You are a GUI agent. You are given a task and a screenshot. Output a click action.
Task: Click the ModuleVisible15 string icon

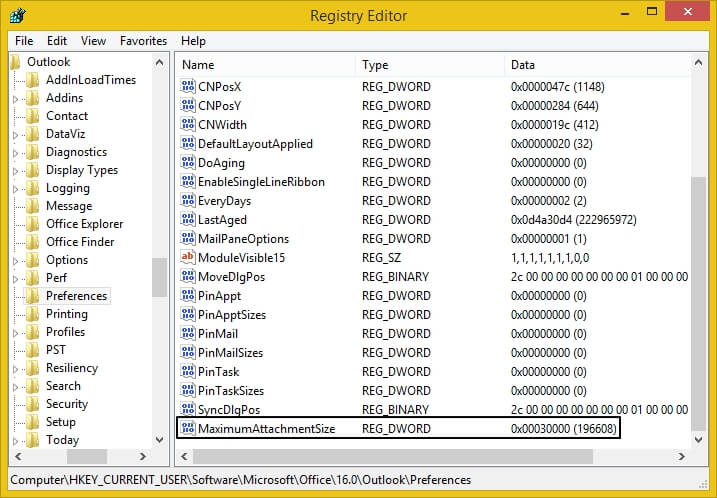187,257
